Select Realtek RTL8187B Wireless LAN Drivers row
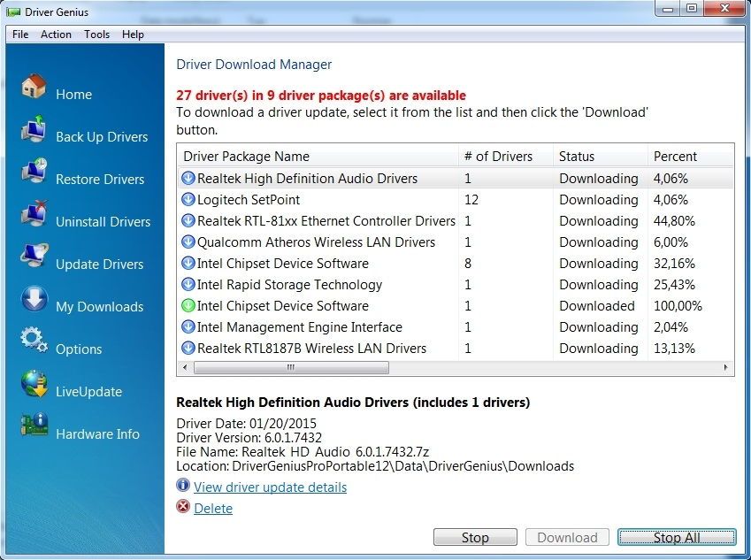The height and width of the screenshot is (560, 751). (455, 349)
